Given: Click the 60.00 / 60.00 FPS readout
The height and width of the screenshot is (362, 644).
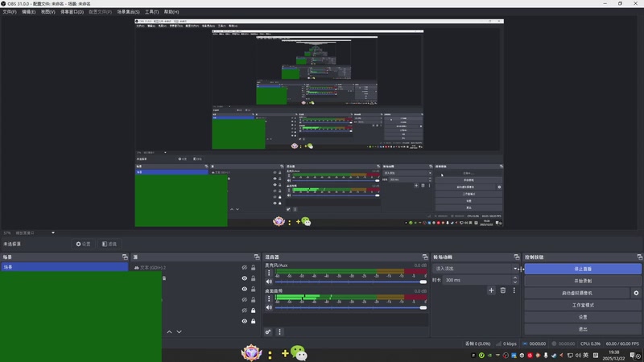Looking at the screenshot, I should [x=622, y=343].
